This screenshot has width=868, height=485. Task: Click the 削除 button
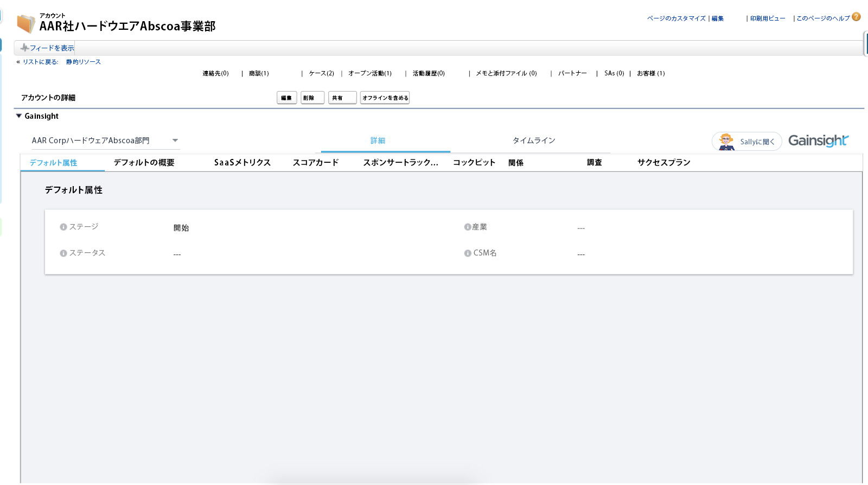312,98
